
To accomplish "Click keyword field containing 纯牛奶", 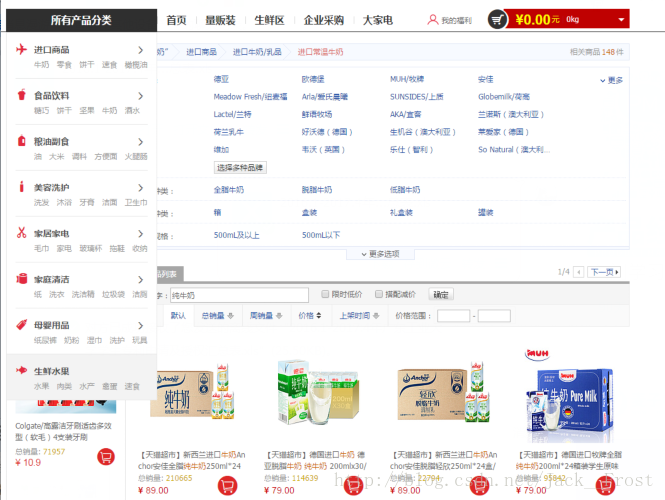I will point(239,295).
